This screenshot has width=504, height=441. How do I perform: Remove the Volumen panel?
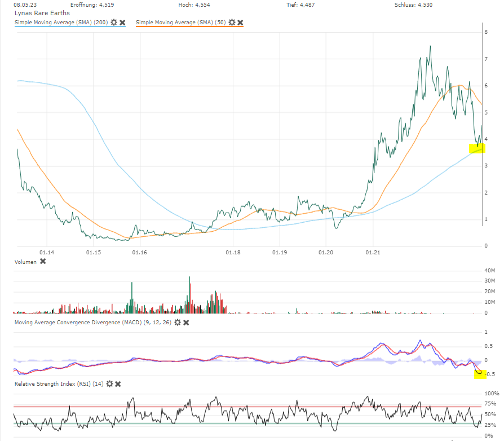tap(43, 261)
